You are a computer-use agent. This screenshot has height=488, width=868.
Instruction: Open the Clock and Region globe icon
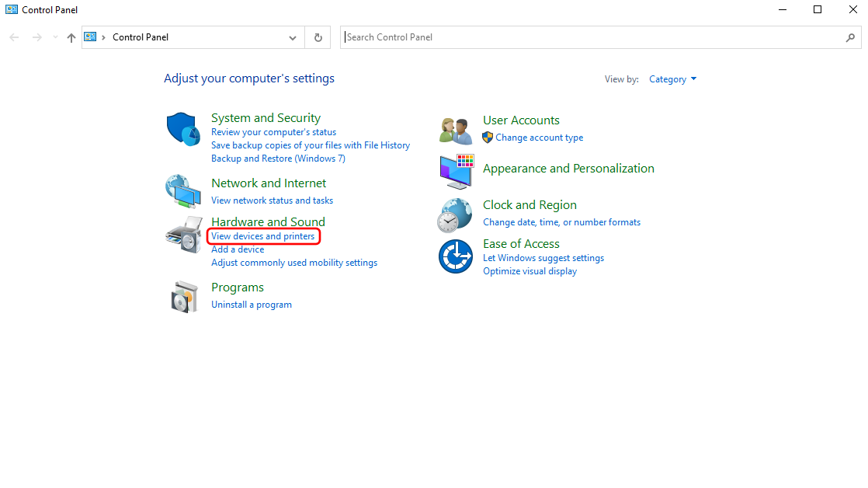coord(455,215)
